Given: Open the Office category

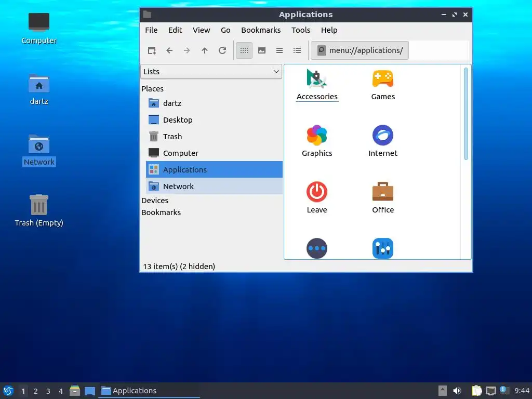Looking at the screenshot, I should click(x=383, y=198).
